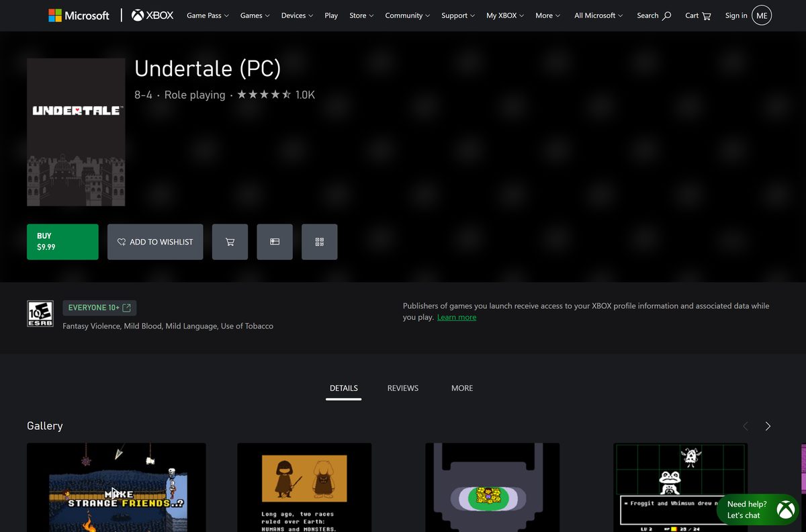Screen dimensions: 806x532
Task: Click the redeem code card icon button
Action: point(275,242)
